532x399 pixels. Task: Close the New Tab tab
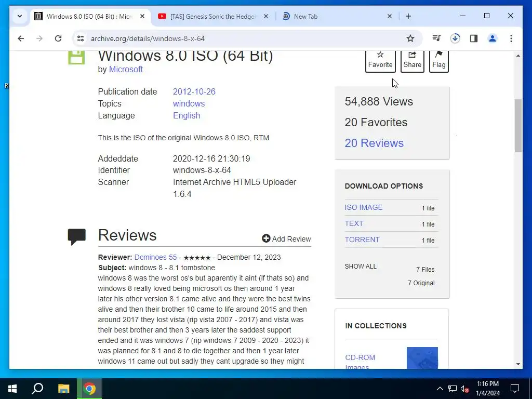point(390,16)
